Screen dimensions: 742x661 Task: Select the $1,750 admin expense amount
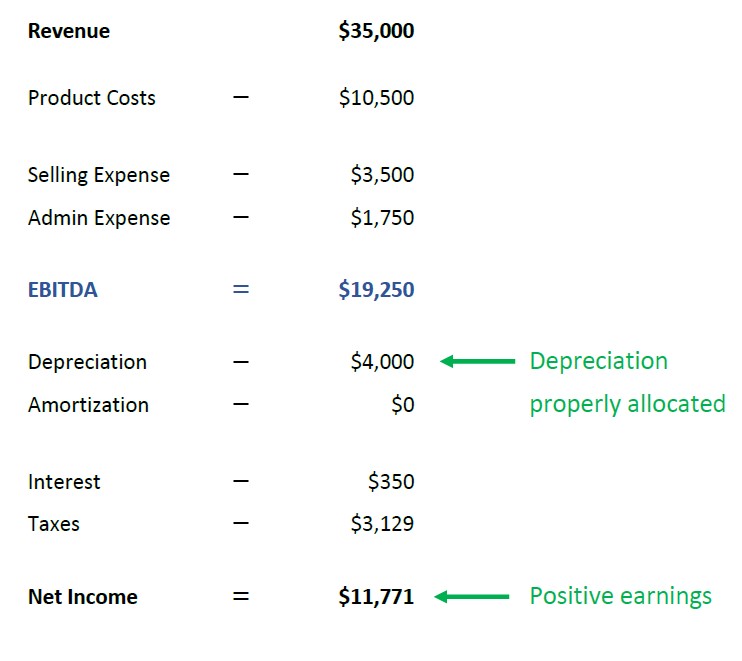382,218
